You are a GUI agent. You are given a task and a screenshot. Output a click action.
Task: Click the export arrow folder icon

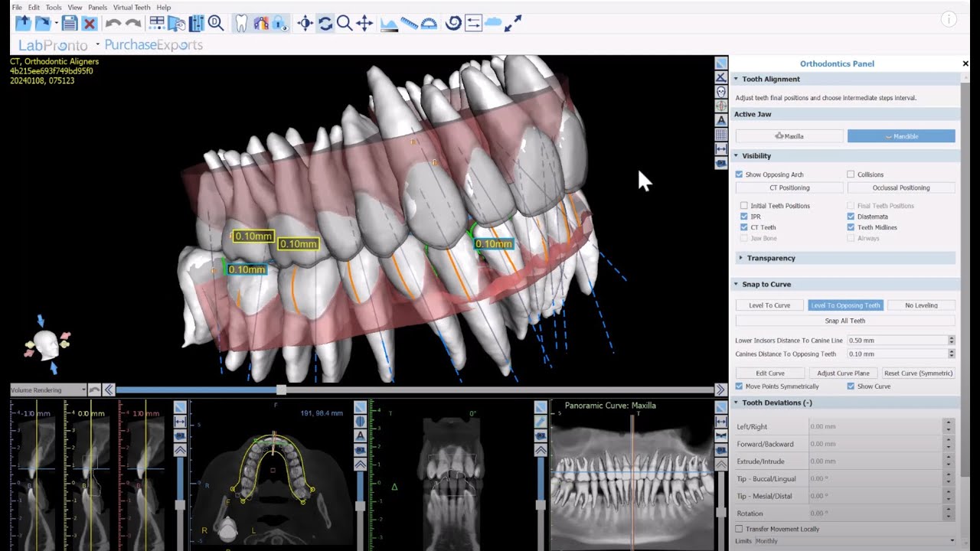[x=43, y=24]
